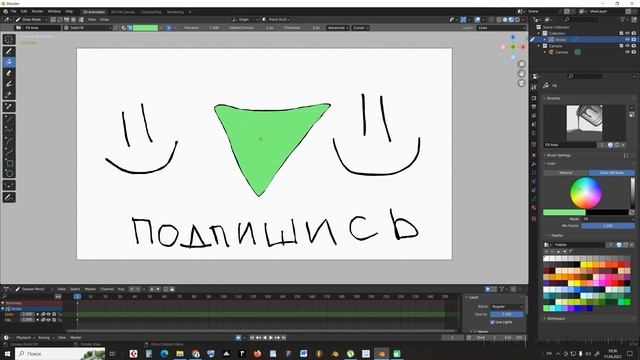Image resolution: width=640 pixels, height=360 pixels.
Task: Select the Cursor tool in the toolbar
Action: [x=9, y=40]
